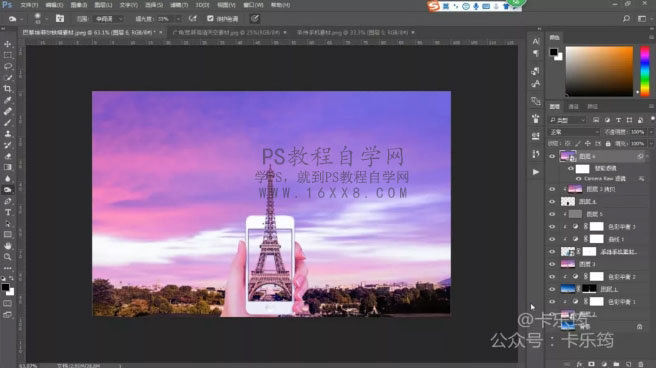The width and height of the screenshot is (656, 368).
Task: Open the 填充 100% dropdown arrow
Action: (651, 143)
